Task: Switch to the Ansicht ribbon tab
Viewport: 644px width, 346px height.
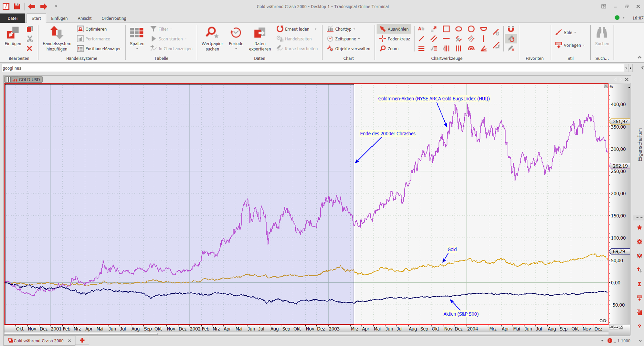Action: click(x=84, y=18)
